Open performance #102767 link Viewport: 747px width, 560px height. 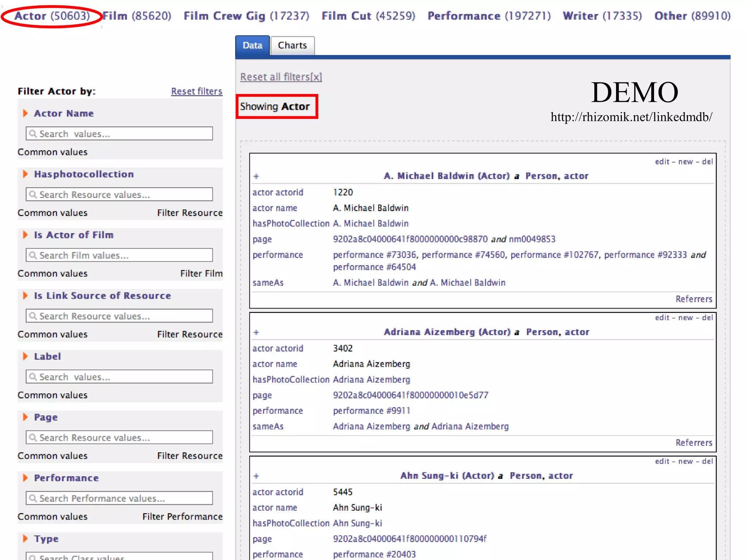click(x=554, y=255)
